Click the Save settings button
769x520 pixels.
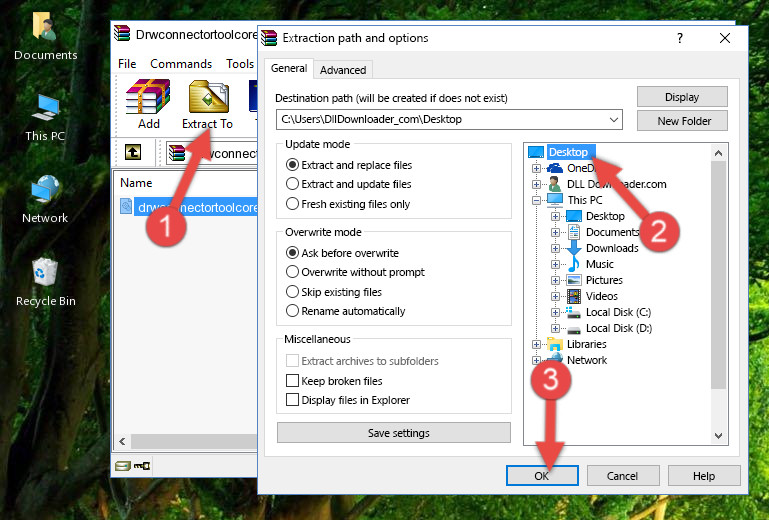tap(394, 433)
